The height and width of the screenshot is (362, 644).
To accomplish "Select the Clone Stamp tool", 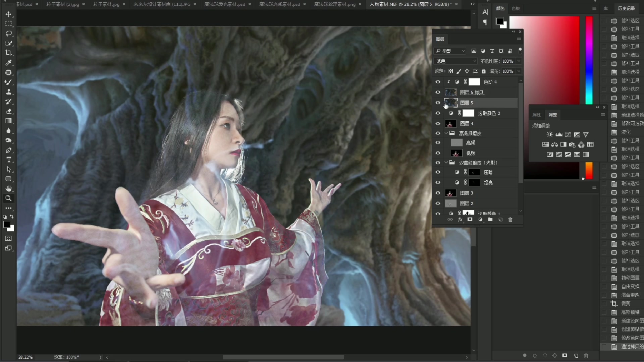I will point(8,92).
